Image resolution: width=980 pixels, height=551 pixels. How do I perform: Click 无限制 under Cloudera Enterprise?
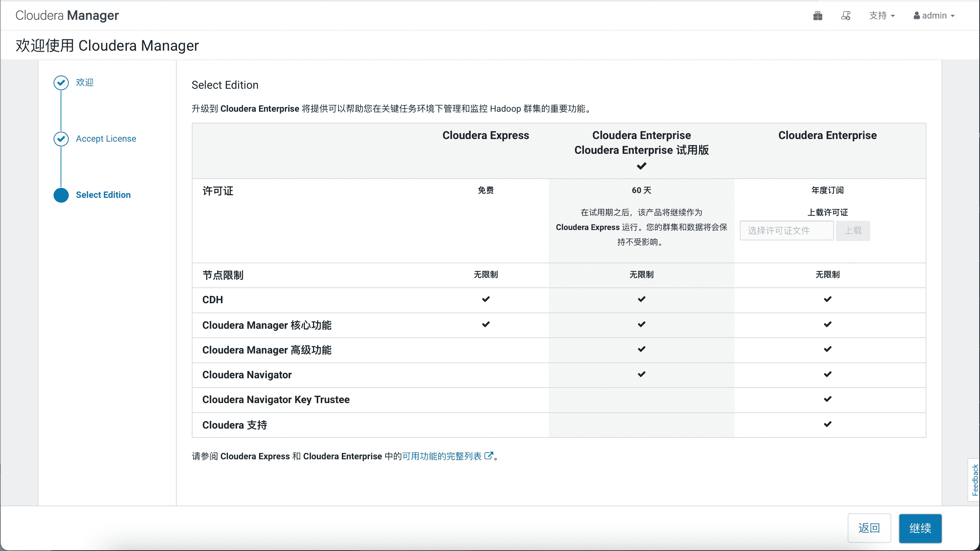(827, 275)
